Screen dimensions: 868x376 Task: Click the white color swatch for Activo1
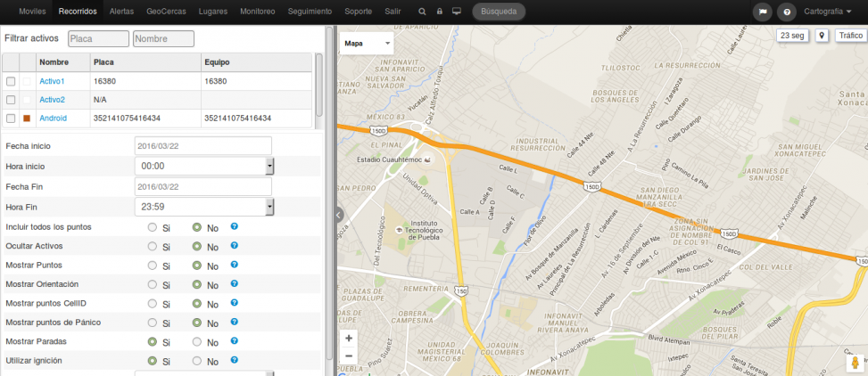click(27, 81)
